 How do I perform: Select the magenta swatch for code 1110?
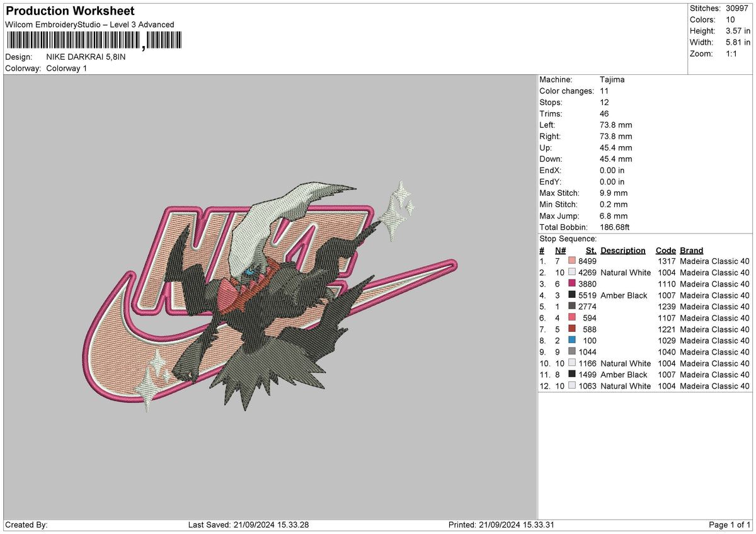[572, 284]
